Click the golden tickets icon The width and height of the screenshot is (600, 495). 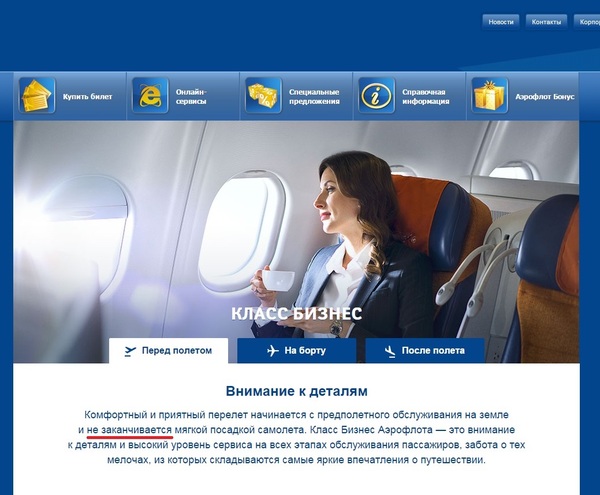coord(37,95)
